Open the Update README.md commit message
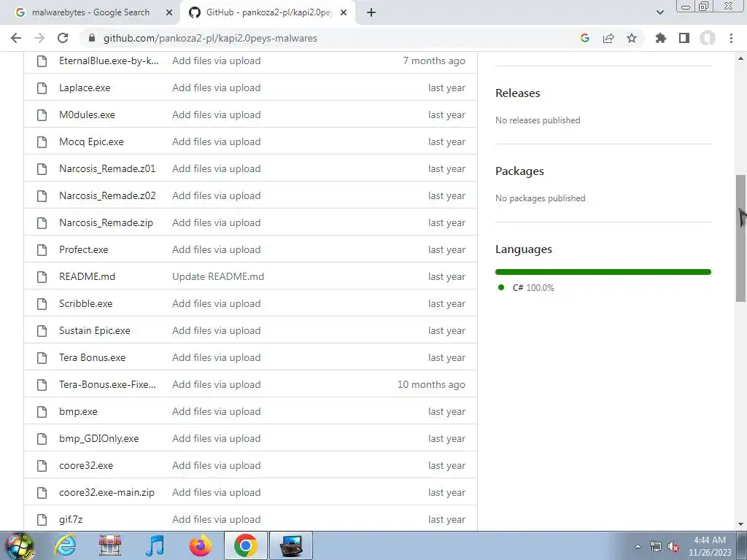Viewport: 747px width, 560px height. pos(218,276)
